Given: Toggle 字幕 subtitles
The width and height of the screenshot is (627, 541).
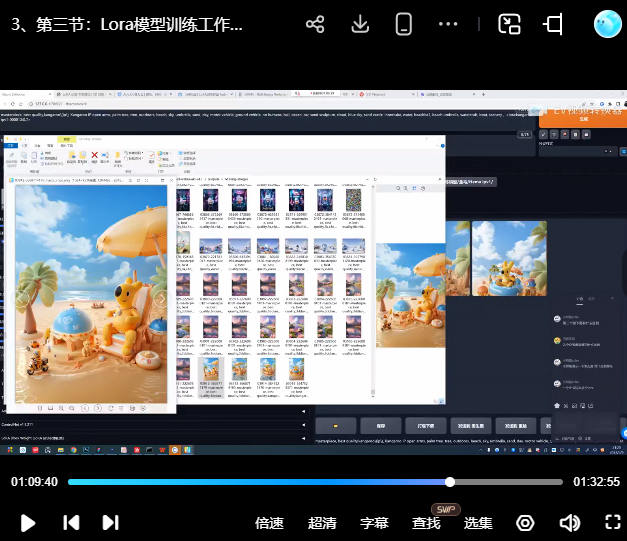Looking at the screenshot, I should [374, 522].
